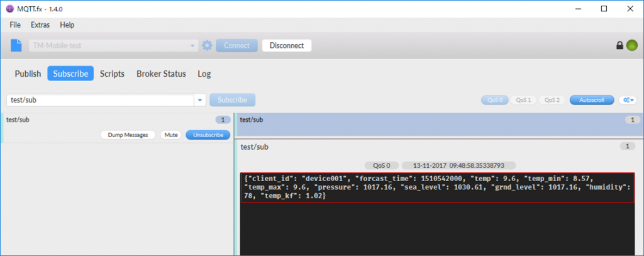The image size is (644, 256).
Task: Click Dump Messages button
Action: click(x=128, y=135)
